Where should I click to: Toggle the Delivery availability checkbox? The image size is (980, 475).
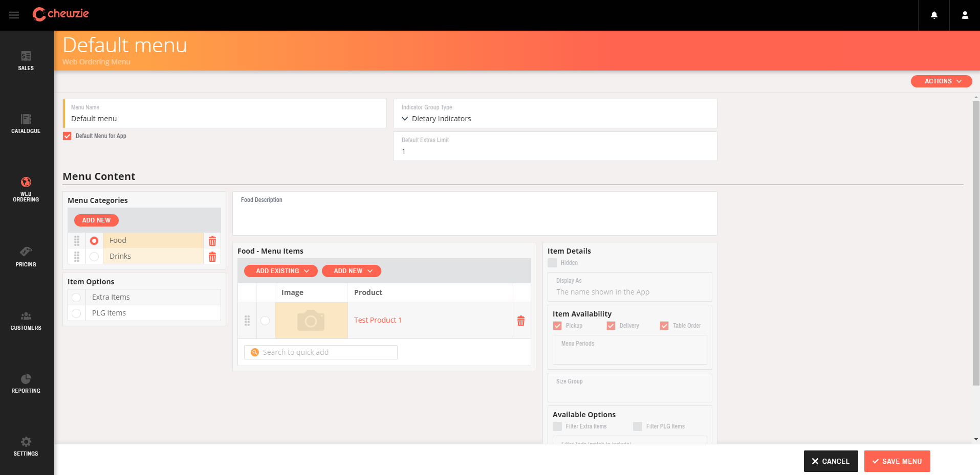tap(611, 326)
